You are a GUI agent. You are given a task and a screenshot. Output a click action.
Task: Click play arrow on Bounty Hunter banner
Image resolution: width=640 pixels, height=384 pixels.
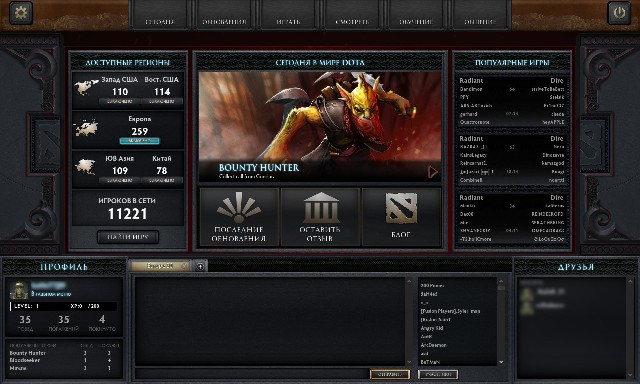[433, 172]
